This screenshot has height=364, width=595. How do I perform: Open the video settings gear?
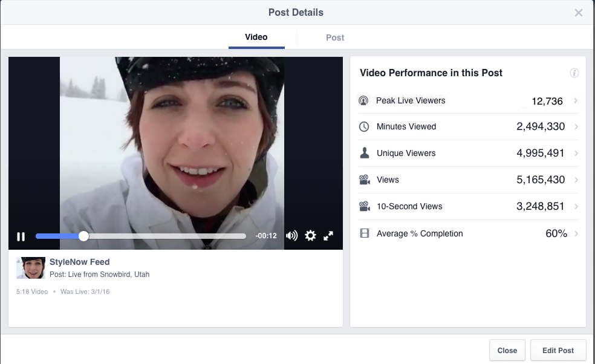coord(310,236)
